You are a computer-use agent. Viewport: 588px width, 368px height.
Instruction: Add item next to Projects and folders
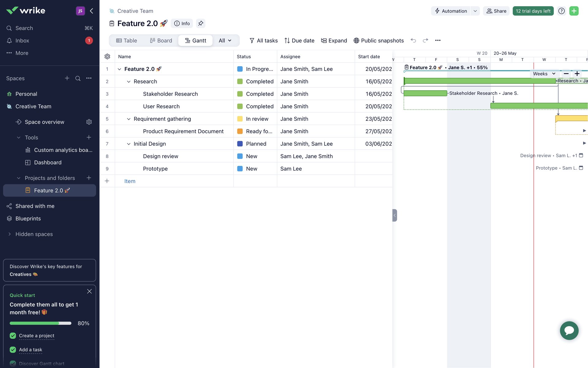pos(89,178)
